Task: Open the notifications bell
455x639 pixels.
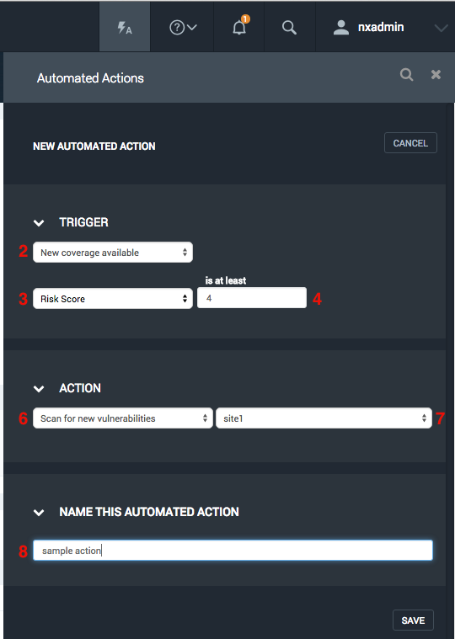Action: [x=240, y=27]
